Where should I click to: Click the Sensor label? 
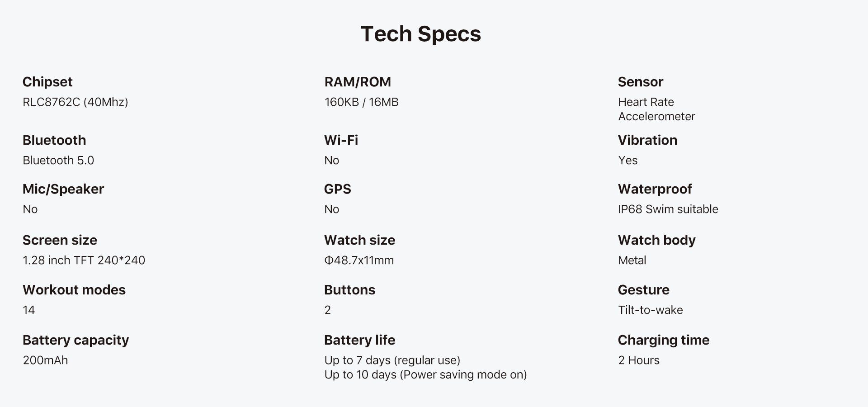click(x=640, y=82)
